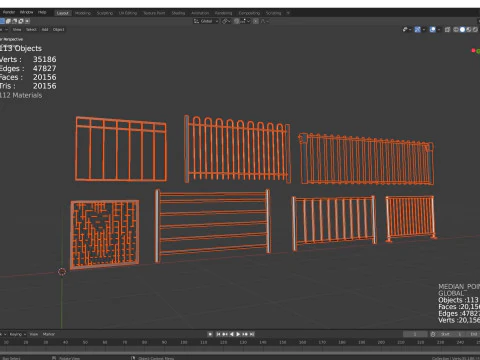Select material preview viewport shading

tap(469, 30)
